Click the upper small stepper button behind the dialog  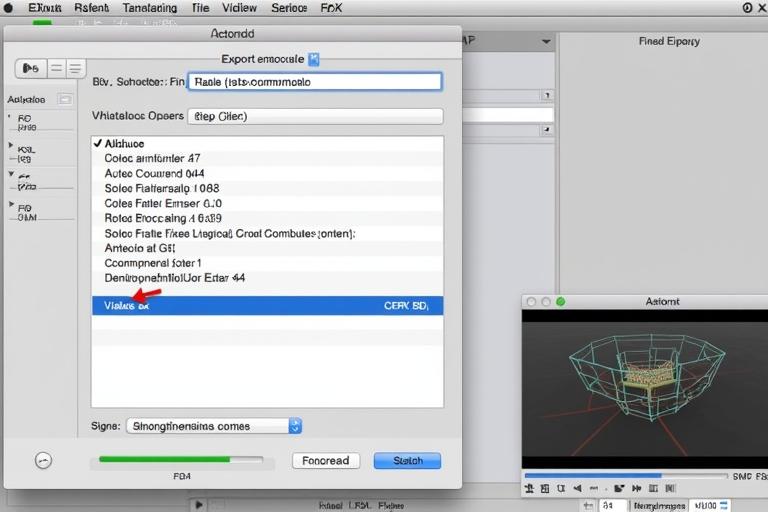point(547,95)
